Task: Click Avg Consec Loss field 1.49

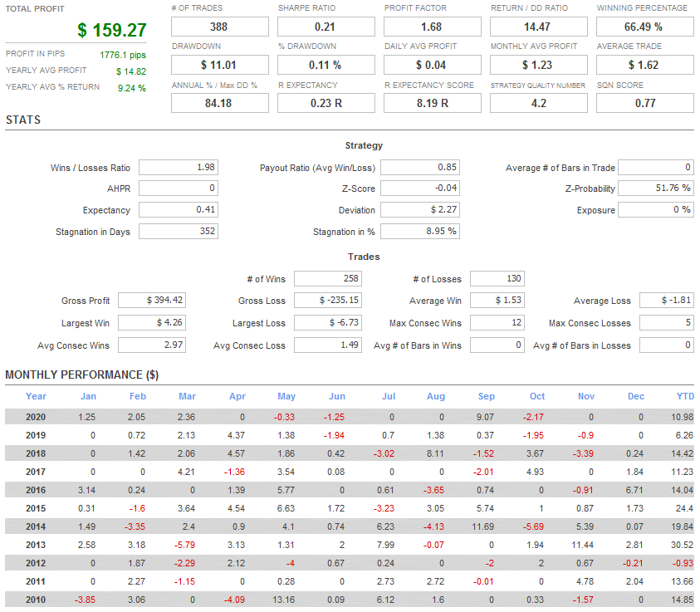Action: pyautogui.click(x=328, y=345)
